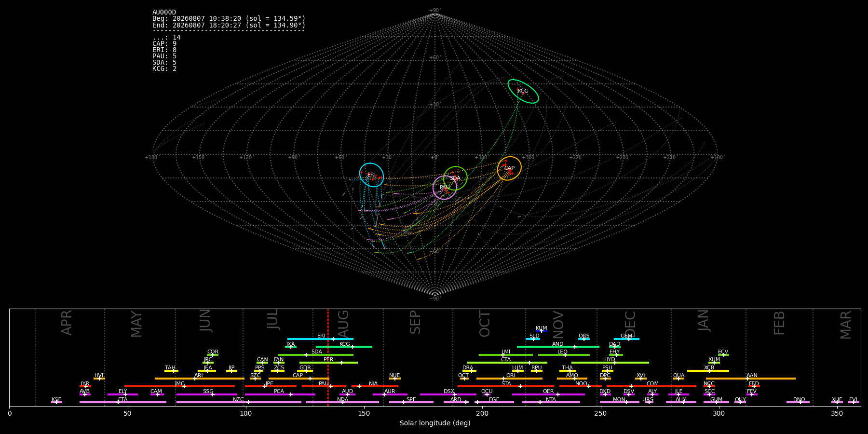Click the red dashed current solar longitude line
The width and height of the screenshot is (868, 434).
tap(328, 357)
